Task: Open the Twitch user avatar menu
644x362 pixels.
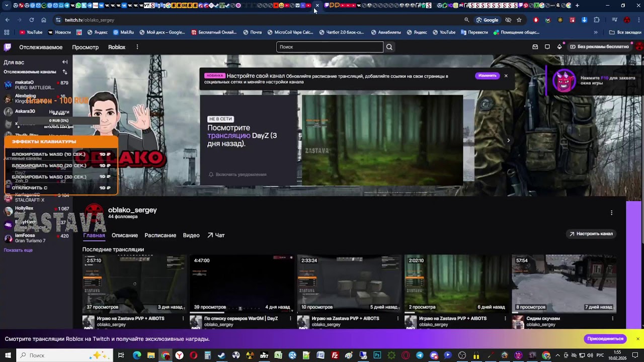Action: [639, 47]
